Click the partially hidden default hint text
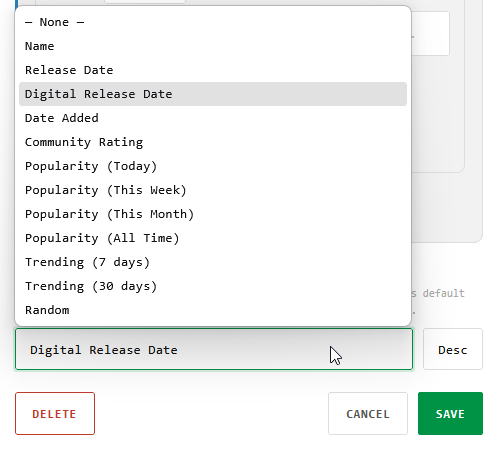 click(438, 293)
